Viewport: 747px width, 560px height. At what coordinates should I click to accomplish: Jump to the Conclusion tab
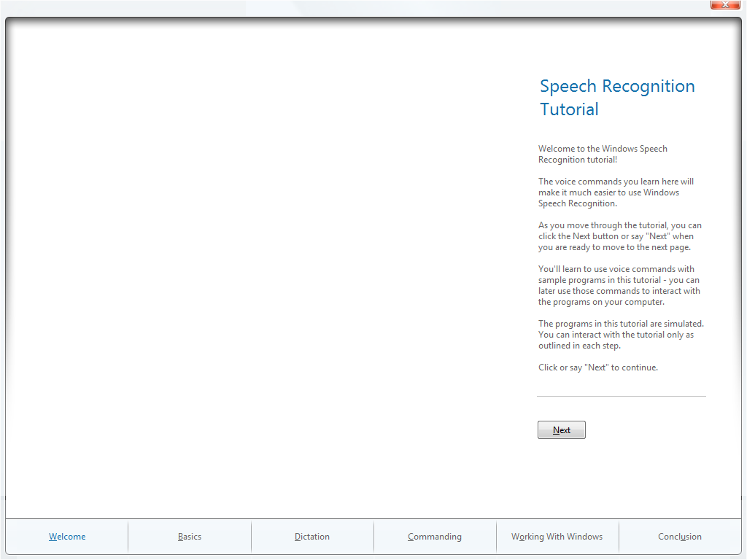pyautogui.click(x=680, y=537)
